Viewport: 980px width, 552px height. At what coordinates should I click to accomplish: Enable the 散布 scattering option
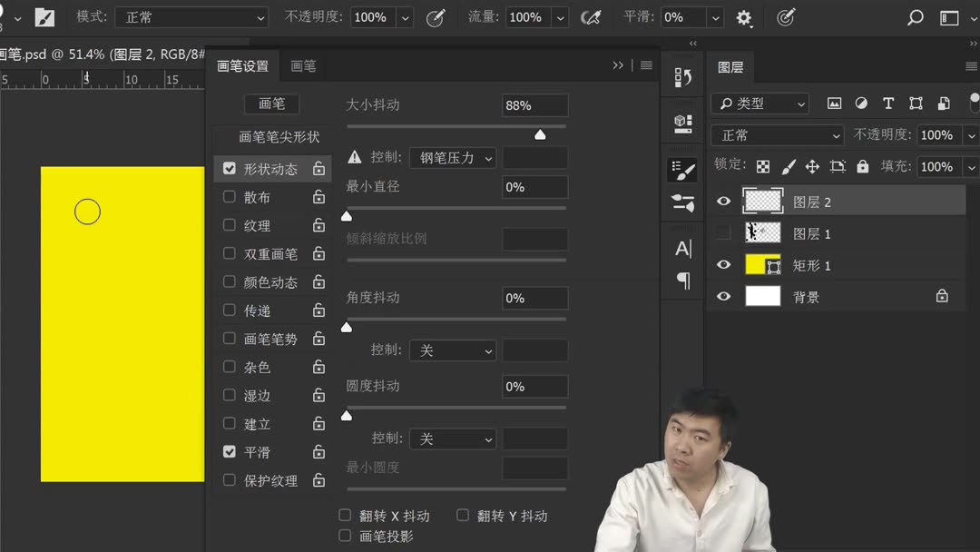click(229, 197)
